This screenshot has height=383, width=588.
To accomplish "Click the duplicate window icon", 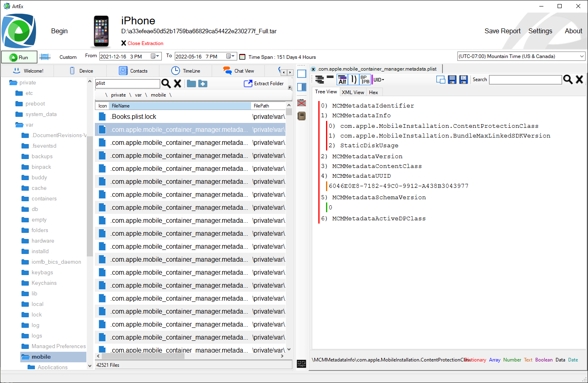I will 441,80.
